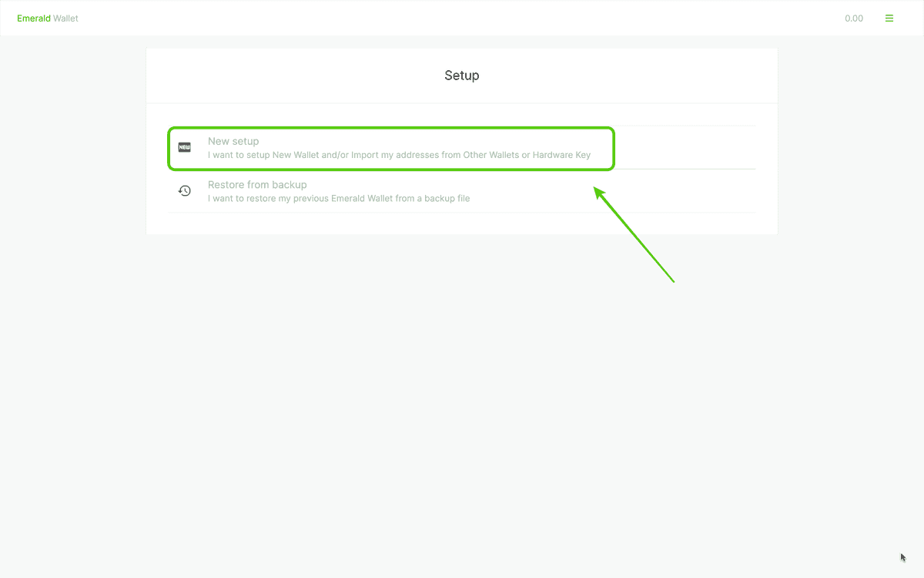Click the Emerald Wallet logo text

coord(48,18)
